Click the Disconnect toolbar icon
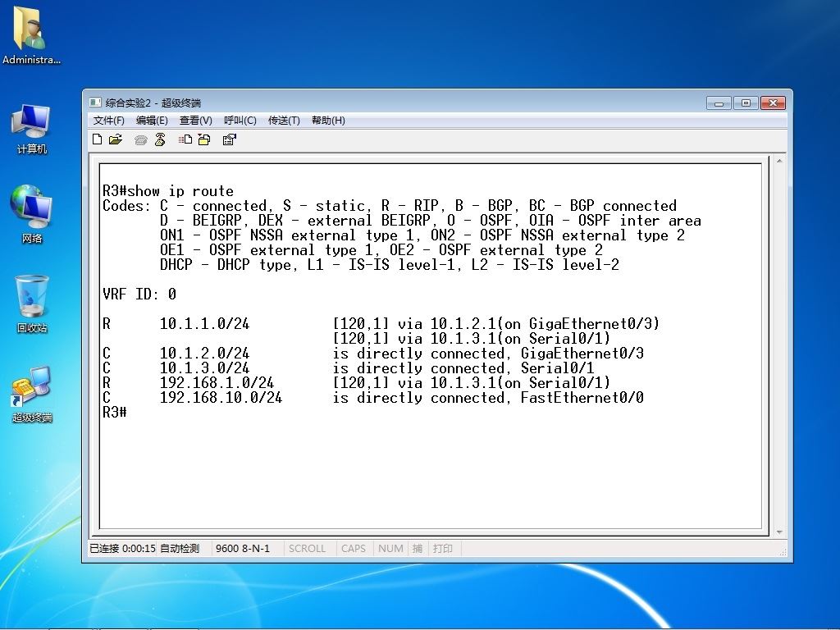The image size is (840, 630). (x=160, y=139)
